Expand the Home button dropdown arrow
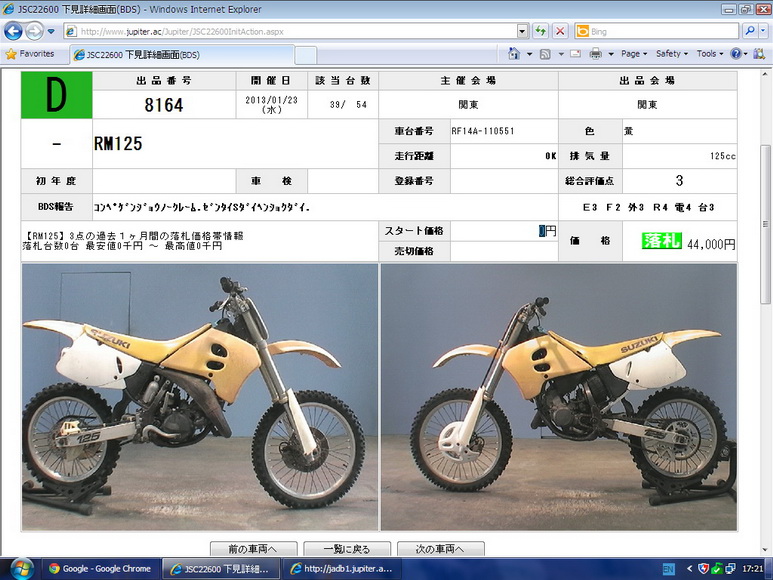This screenshot has width=773, height=580. click(x=529, y=54)
